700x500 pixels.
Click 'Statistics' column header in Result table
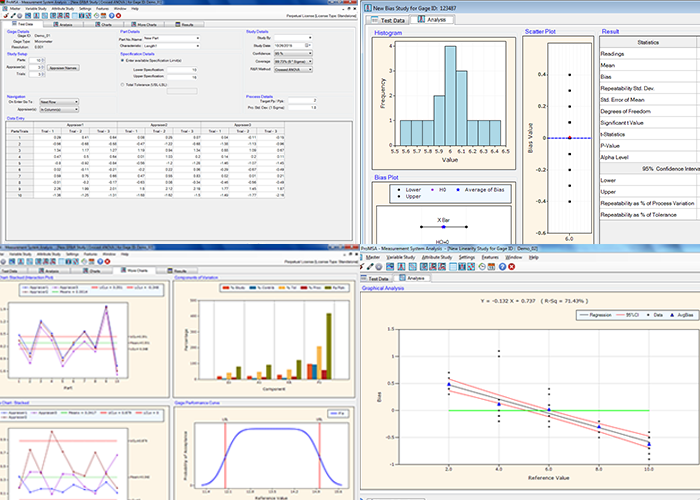coord(648,42)
